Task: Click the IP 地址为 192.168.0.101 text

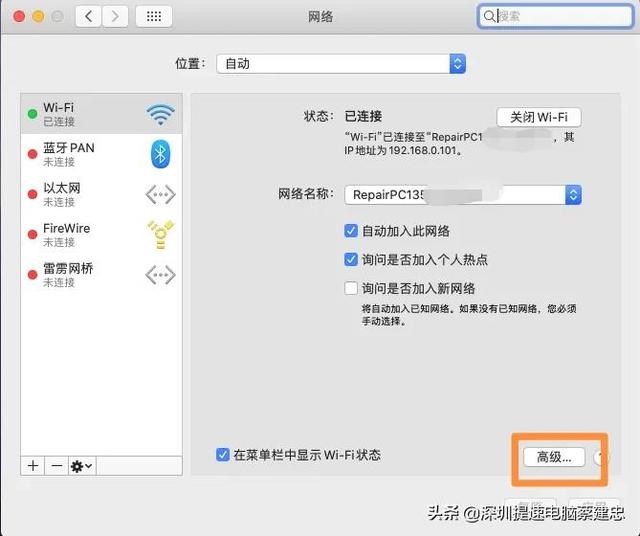Action: coord(404,151)
